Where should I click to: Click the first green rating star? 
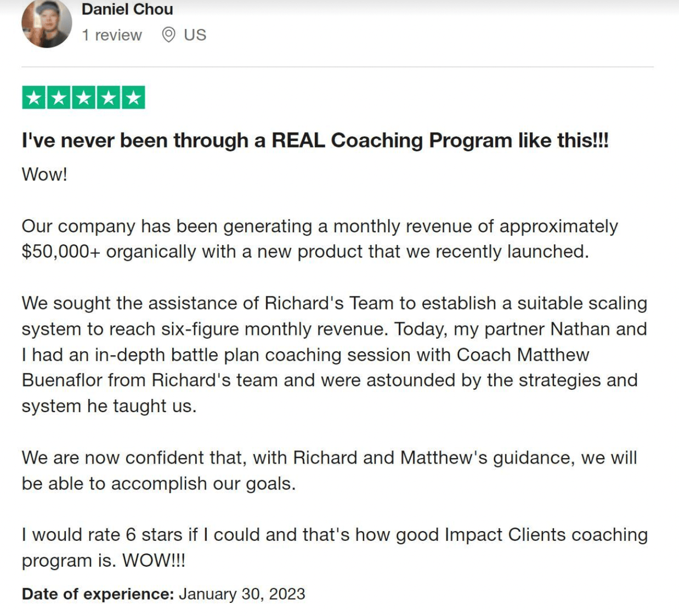[34, 98]
